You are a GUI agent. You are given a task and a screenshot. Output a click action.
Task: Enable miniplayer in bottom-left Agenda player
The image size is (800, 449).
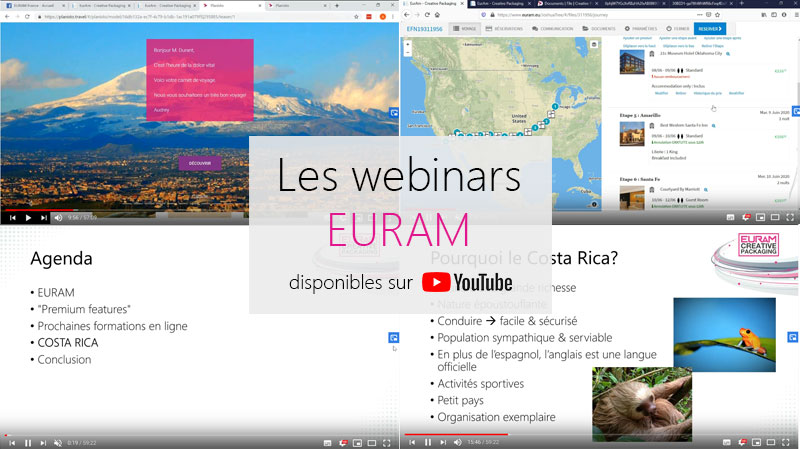[357, 443]
